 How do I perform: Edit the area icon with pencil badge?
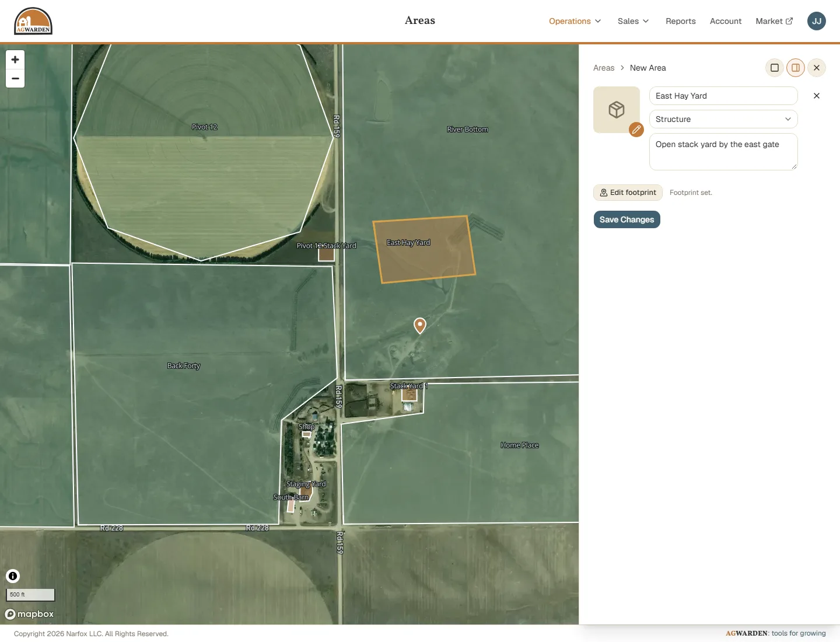(x=636, y=129)
